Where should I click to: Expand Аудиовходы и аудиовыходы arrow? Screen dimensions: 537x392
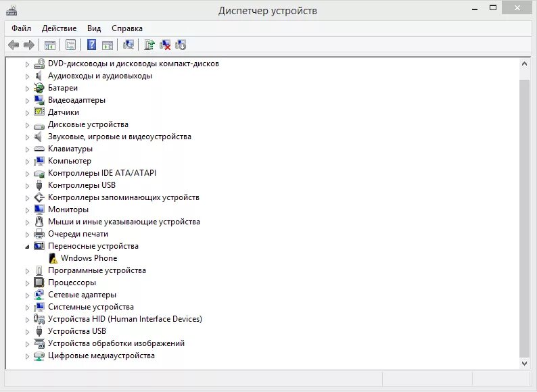coord(28,76)
